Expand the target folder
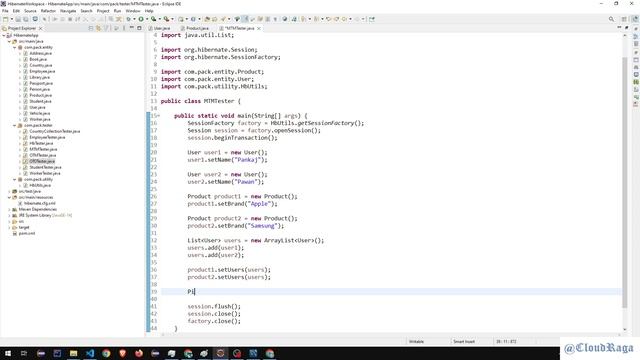640x360 pixels. (9, 227)
